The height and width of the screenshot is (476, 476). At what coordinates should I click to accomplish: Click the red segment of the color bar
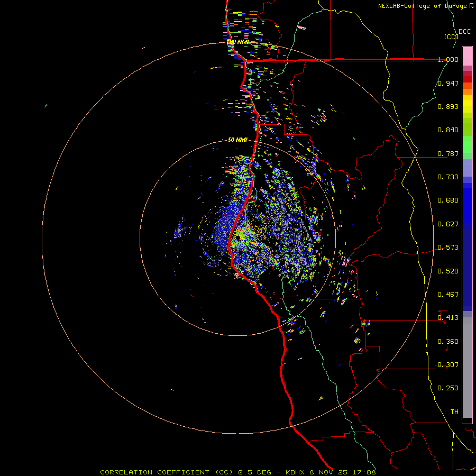point(467,79)
